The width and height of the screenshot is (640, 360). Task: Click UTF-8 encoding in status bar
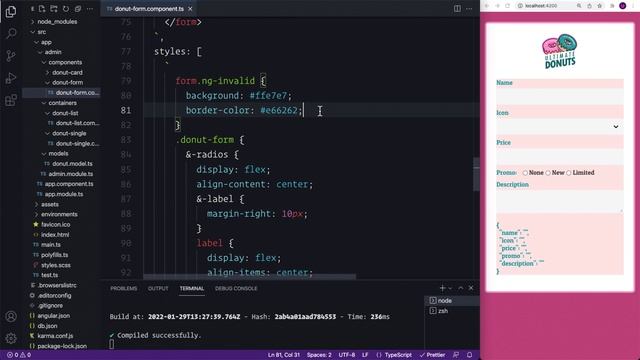[347, 355]
